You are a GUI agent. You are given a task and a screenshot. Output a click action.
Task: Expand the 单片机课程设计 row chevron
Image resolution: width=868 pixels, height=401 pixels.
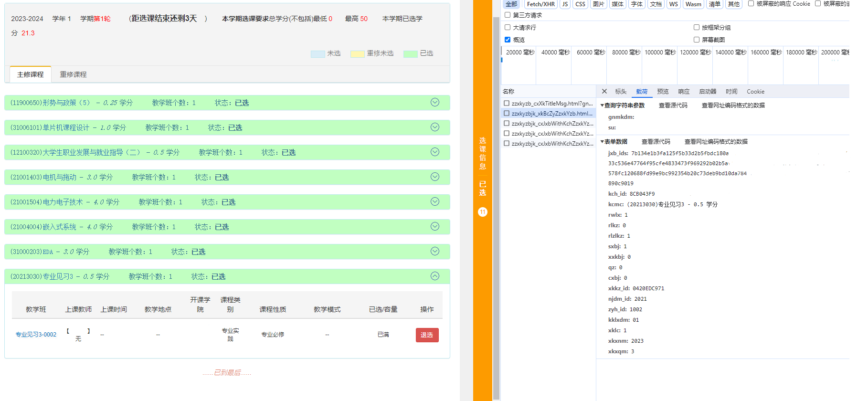tap(435, 127)
